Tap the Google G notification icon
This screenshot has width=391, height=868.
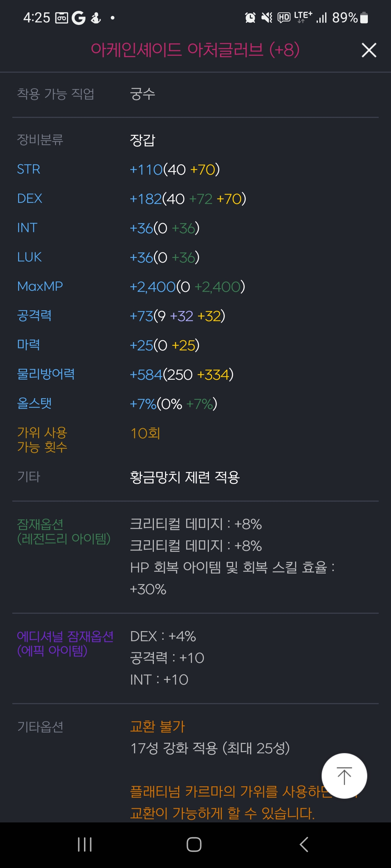(x=78, y=18)
